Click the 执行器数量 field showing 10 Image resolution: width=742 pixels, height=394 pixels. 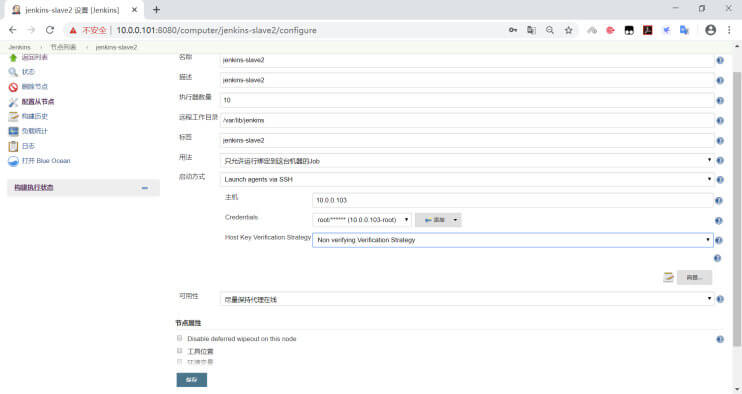pyautogui.click(x=467, y=100)
